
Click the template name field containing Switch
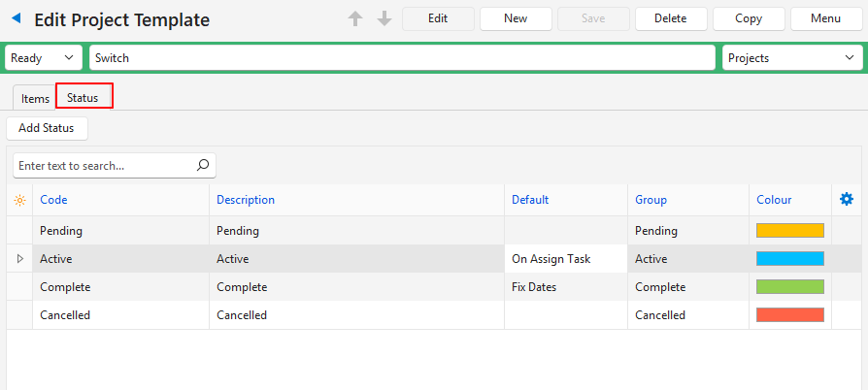click(402, 57)
